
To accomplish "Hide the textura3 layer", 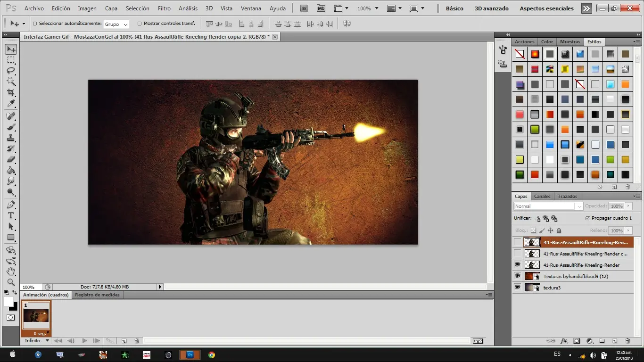I will [x=518, y=288].
